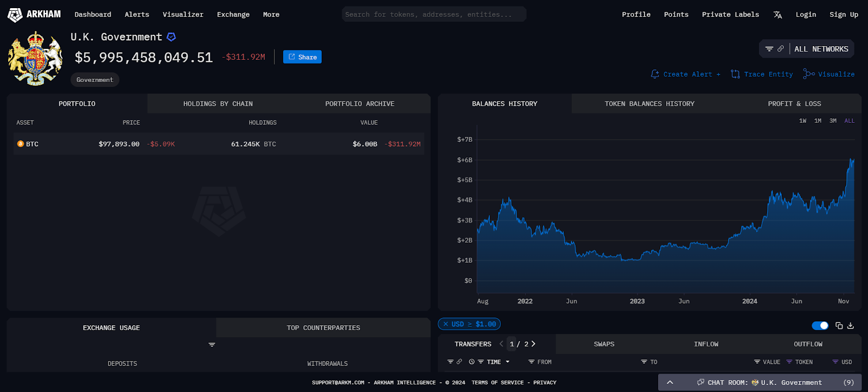Click Visualize entity link
Screen dimensions: 868x392
[829, 74]
